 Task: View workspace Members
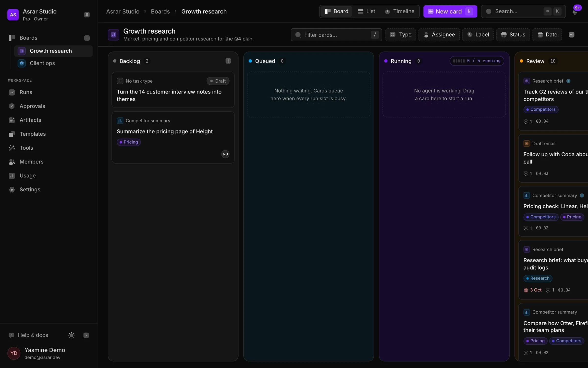pos(49,162)
